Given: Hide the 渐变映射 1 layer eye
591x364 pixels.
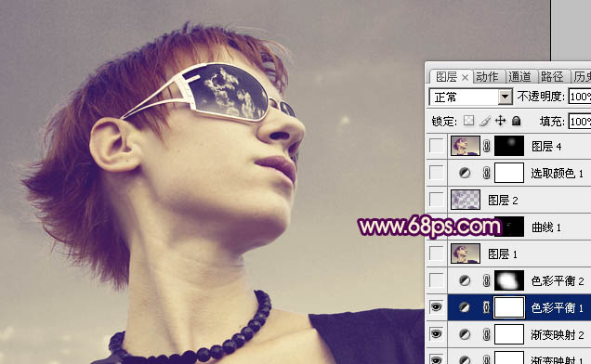Looking at the screenshot, I should pos(437,360).
